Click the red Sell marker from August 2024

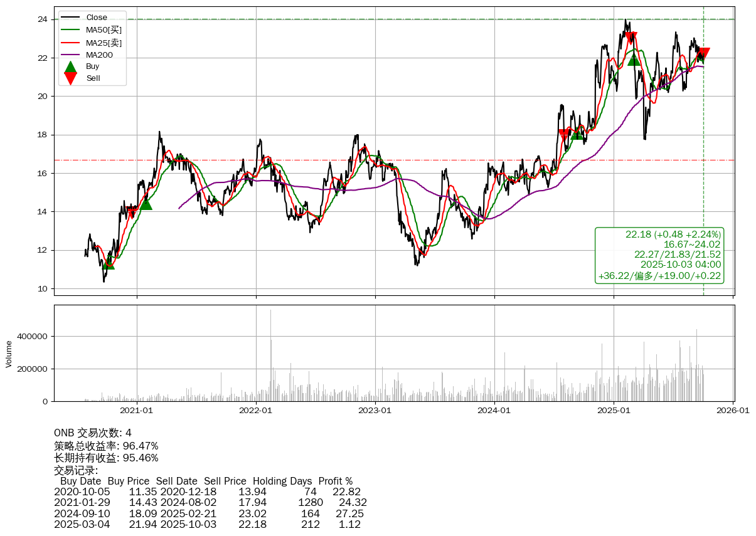pyautogui.click(x=564, y=135)
